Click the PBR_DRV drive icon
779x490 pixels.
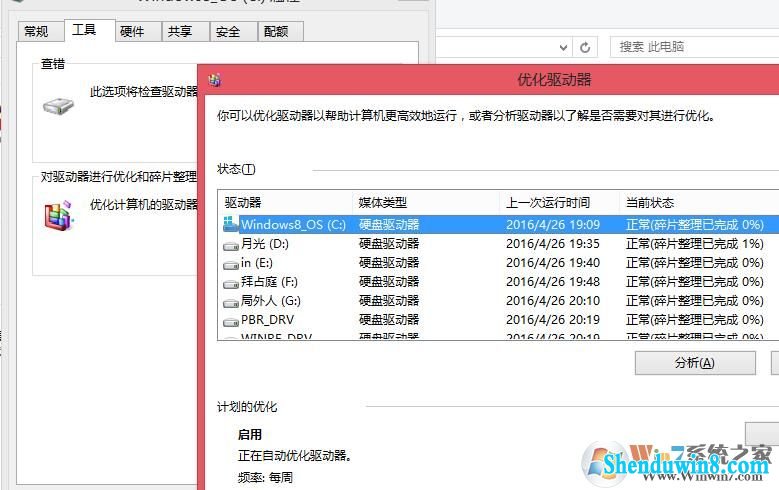[231, 322]
